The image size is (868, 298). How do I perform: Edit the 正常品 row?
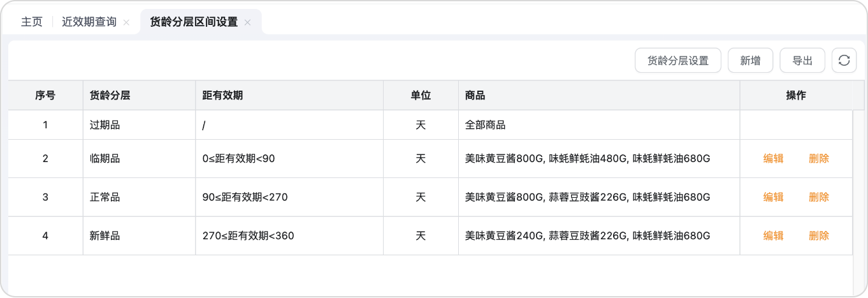click(773, 197)
